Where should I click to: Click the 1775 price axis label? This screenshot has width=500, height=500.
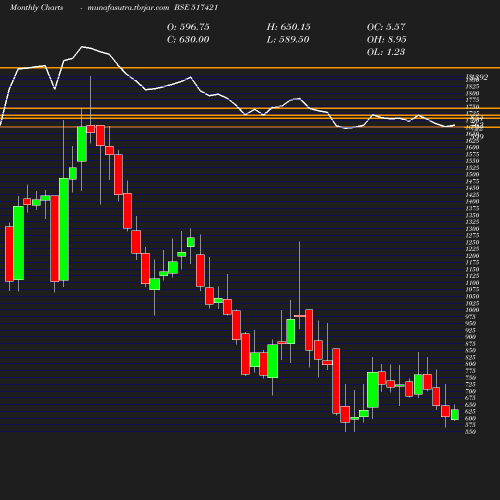coord(472,100)
